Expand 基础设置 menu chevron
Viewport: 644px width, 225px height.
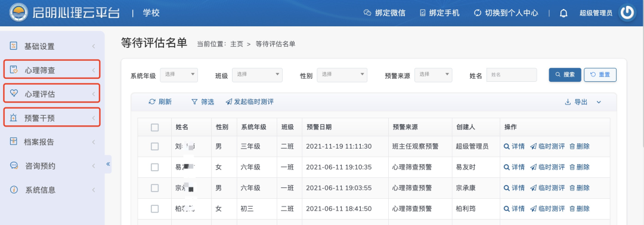point(94,46)
